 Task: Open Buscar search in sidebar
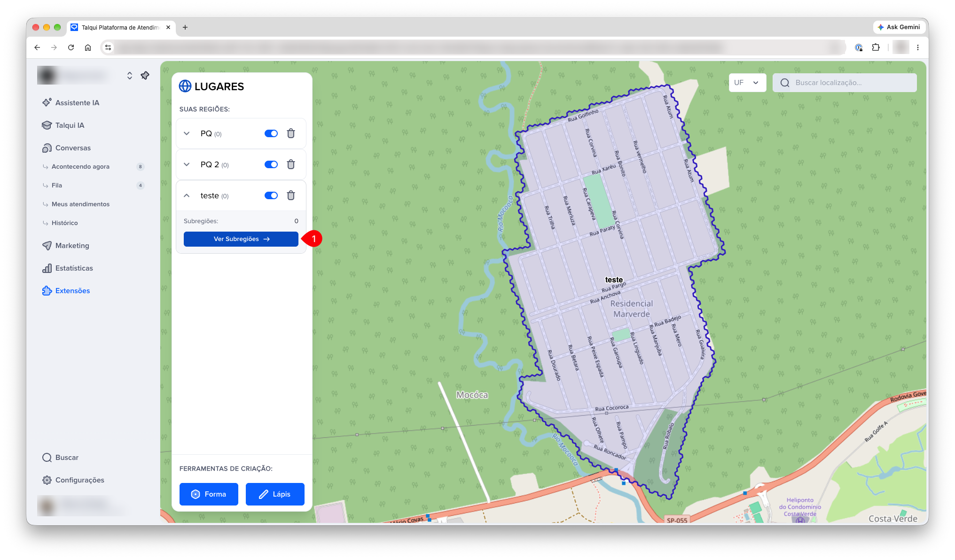[60, 458]
